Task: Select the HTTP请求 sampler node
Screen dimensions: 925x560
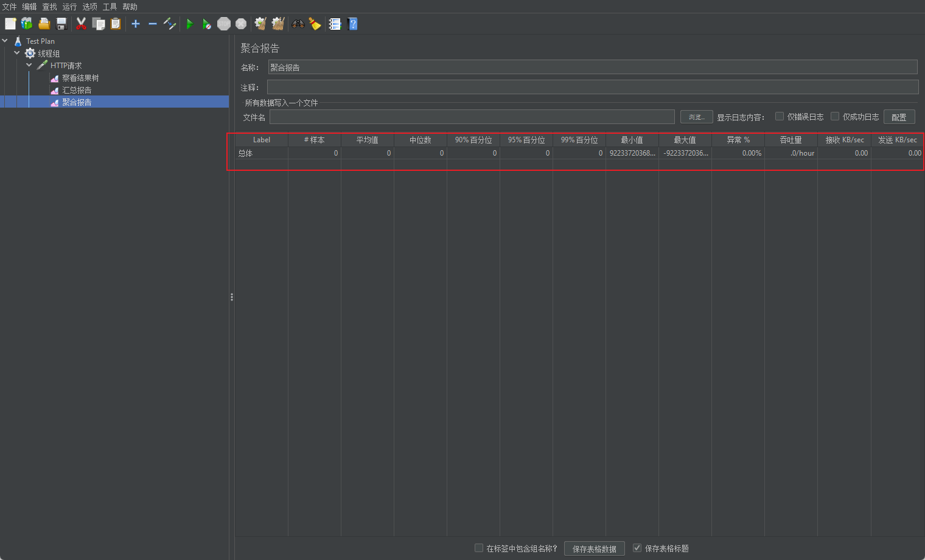Action: (x=66, y=66)
